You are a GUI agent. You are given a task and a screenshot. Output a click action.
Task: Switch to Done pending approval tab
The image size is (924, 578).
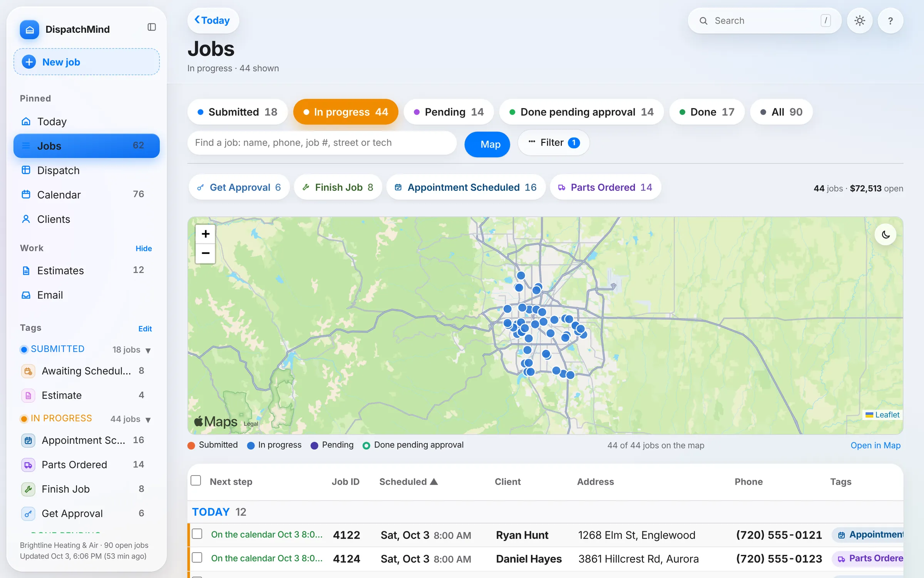pyautogui.click(x=581, y=112)
